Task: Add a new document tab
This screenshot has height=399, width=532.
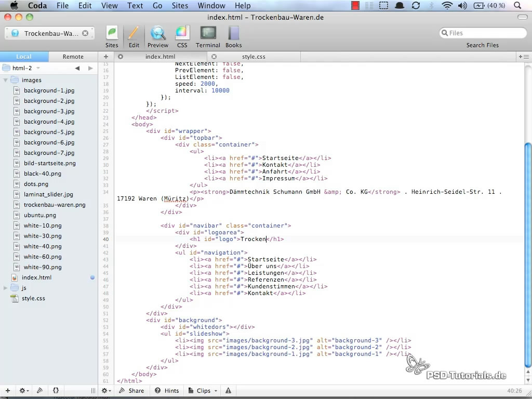Action: [106, 57]
